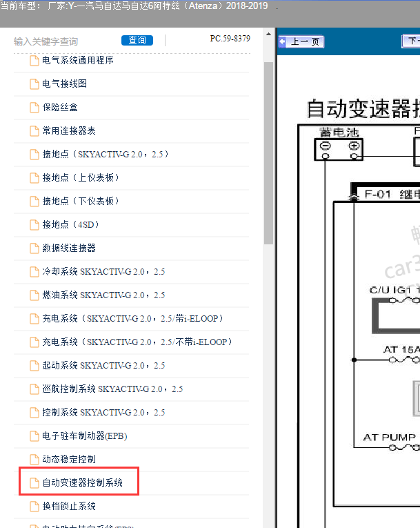
Task: Click the F-01 继电器 box label
Action: point(392,195)
